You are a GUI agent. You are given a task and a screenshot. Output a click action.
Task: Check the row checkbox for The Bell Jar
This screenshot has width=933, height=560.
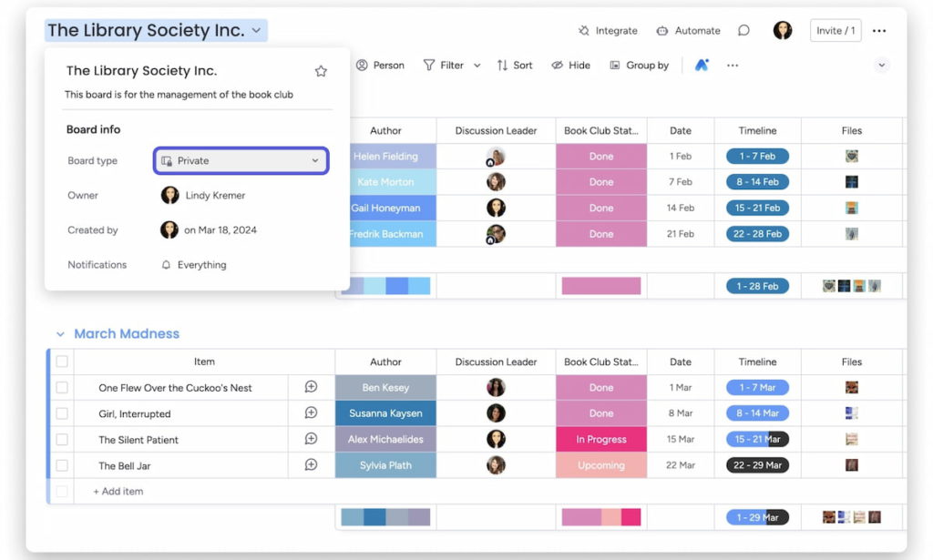(62, 464)
